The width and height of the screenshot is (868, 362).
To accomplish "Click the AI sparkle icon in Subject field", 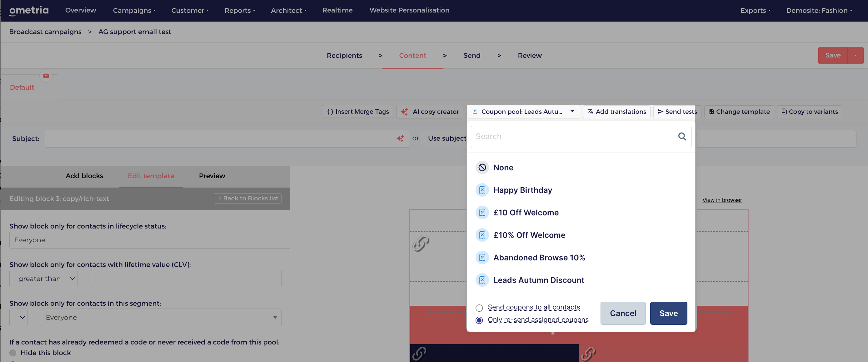I will point(400,138).
